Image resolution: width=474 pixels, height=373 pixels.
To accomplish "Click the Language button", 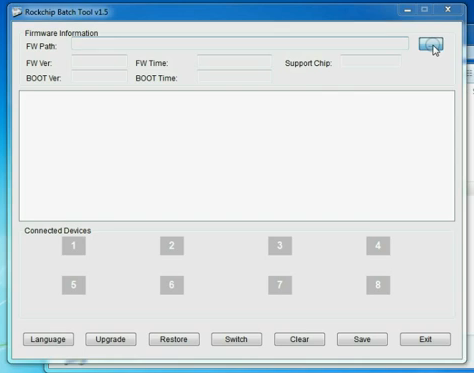I will pos(48,339).
